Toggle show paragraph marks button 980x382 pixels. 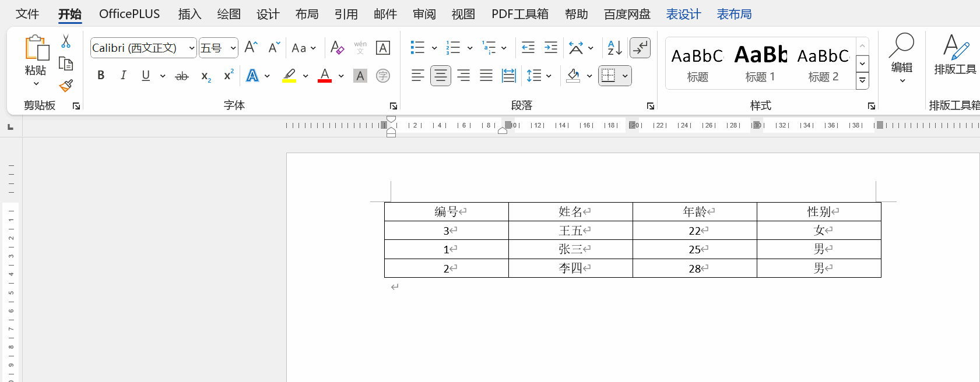(x=640, y=48)
